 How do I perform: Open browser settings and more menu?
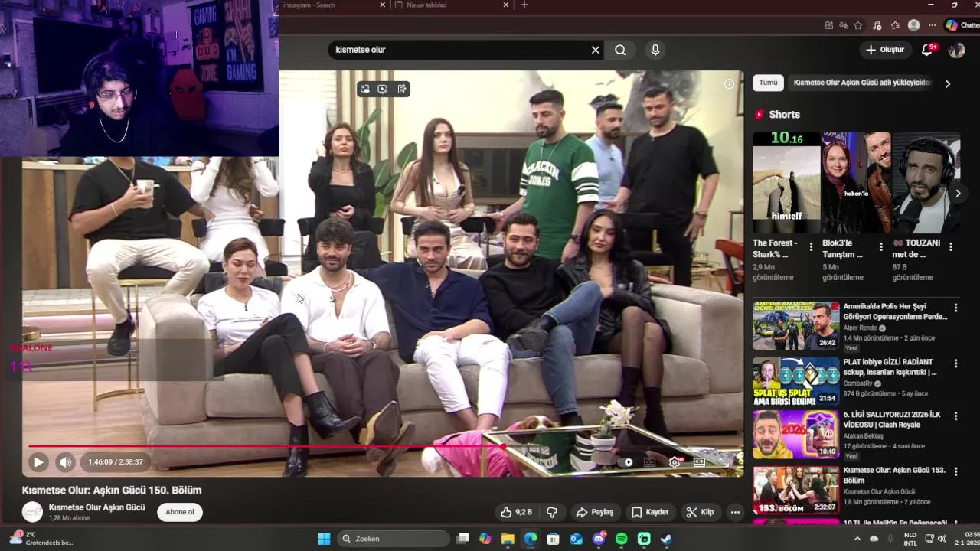[931, 25]
